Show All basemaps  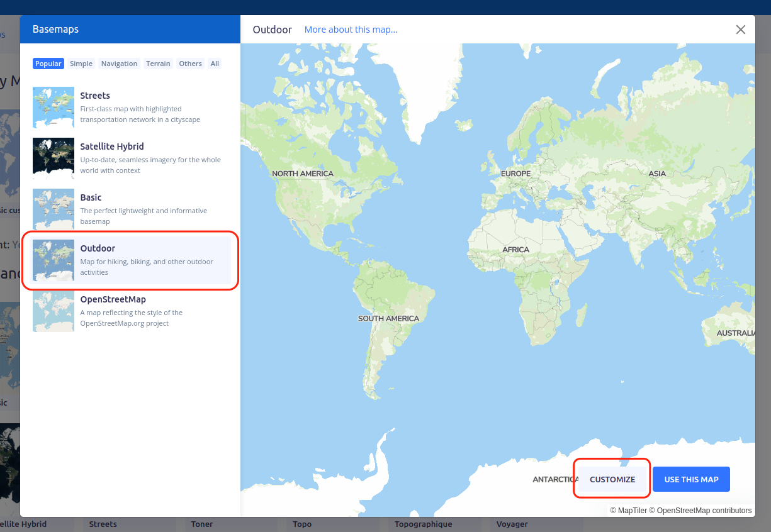click(215, 64)
